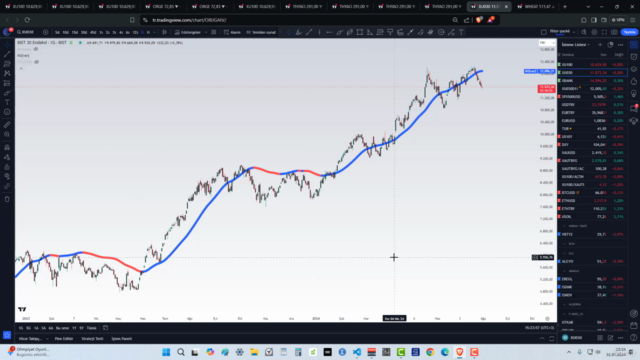640x360 pixels.
Task: Switch to Pine Editör tab
Action: [x=64, y=339]
